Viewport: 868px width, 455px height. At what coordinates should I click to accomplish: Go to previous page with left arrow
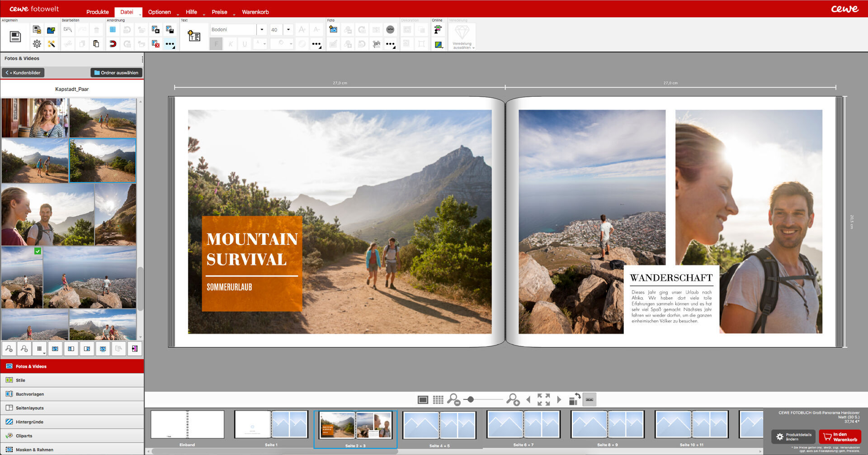click(528, 399)
